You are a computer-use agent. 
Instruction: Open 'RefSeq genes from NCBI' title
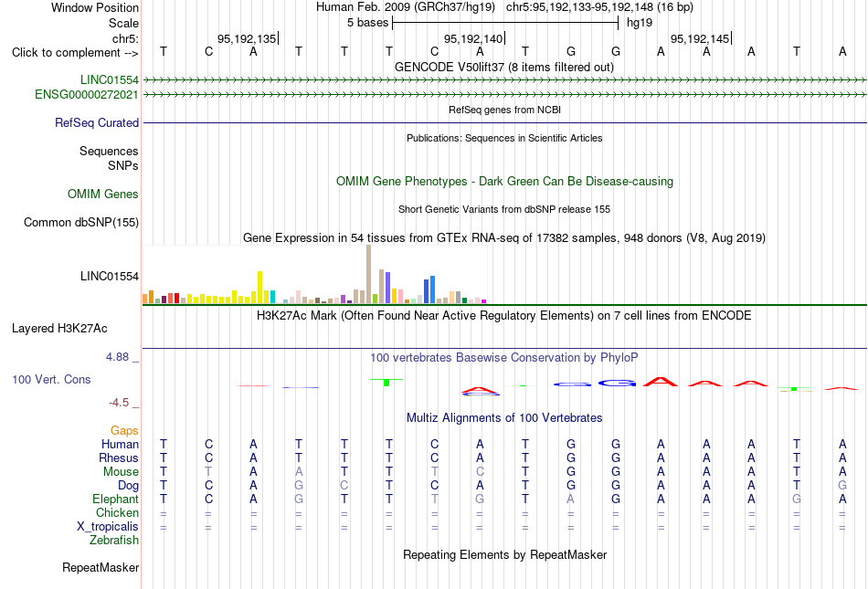(504, 110)
